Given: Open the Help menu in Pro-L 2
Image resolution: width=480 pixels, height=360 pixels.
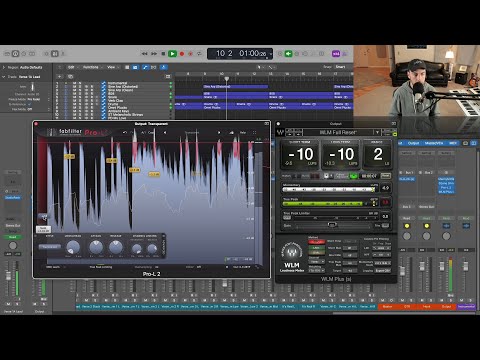Looking at the screenshot, I should coord(243,132).
